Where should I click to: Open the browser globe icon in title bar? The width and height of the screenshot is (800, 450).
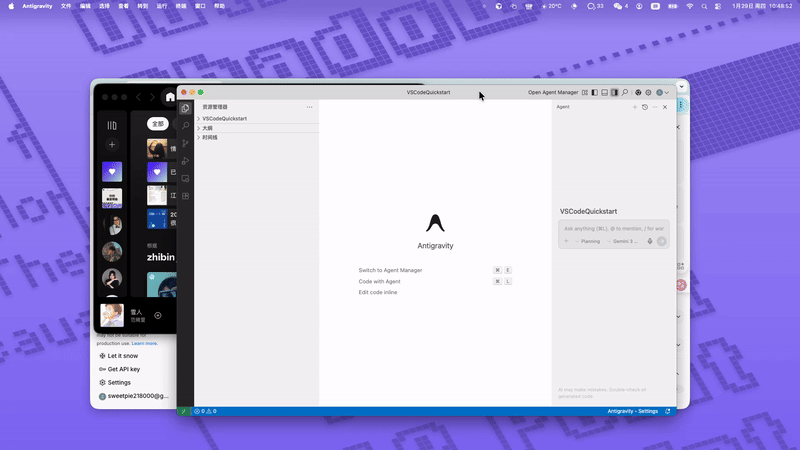pyautogui.click(x=638, y=92)
